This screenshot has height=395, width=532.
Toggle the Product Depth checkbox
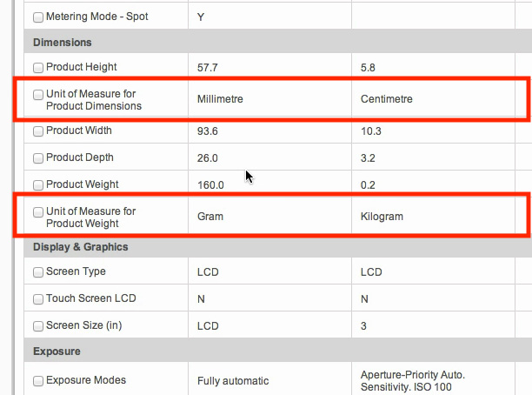[38, 158]
